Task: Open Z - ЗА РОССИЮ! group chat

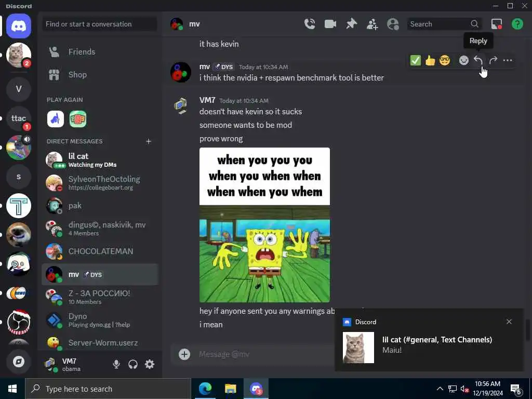Action: pyautogui.click(x=100, y=297)
